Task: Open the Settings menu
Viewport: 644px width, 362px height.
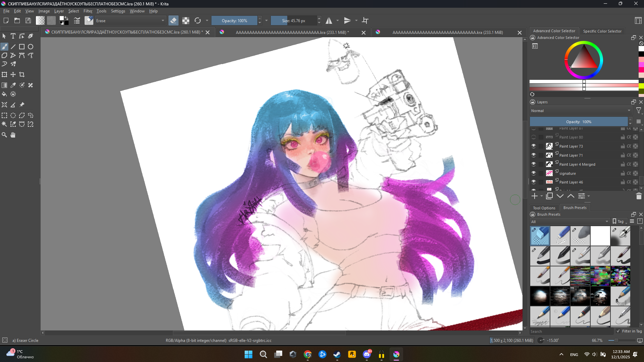Action: (x=118, y=11)
